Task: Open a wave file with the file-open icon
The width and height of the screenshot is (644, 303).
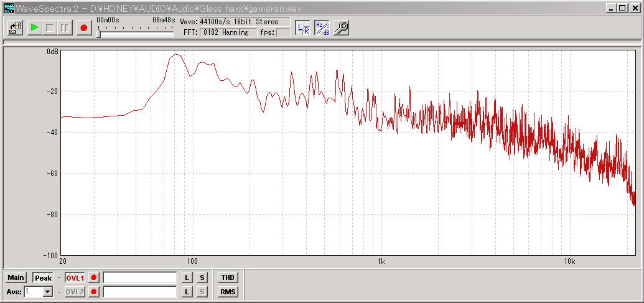Action: click(x=16, y=27)
